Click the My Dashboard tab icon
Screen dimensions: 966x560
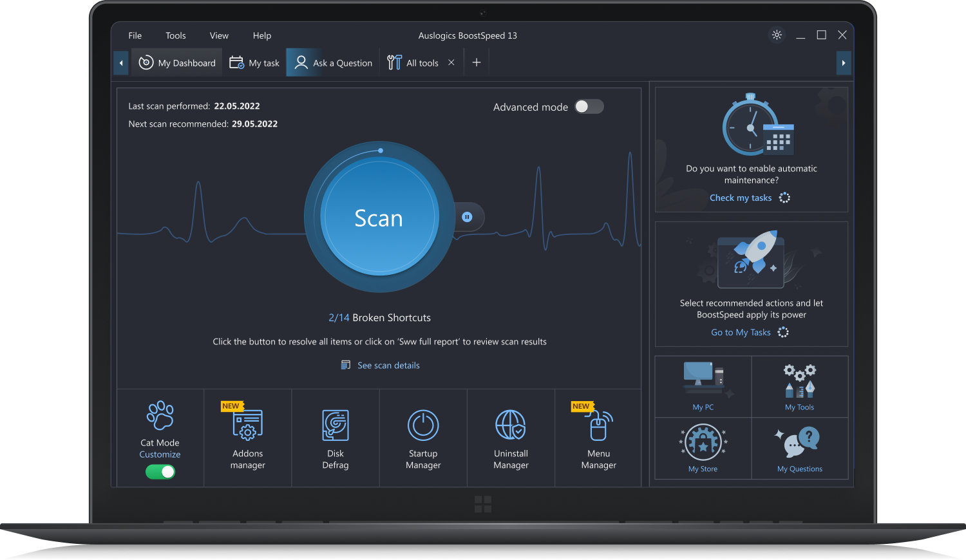[146, 62]
